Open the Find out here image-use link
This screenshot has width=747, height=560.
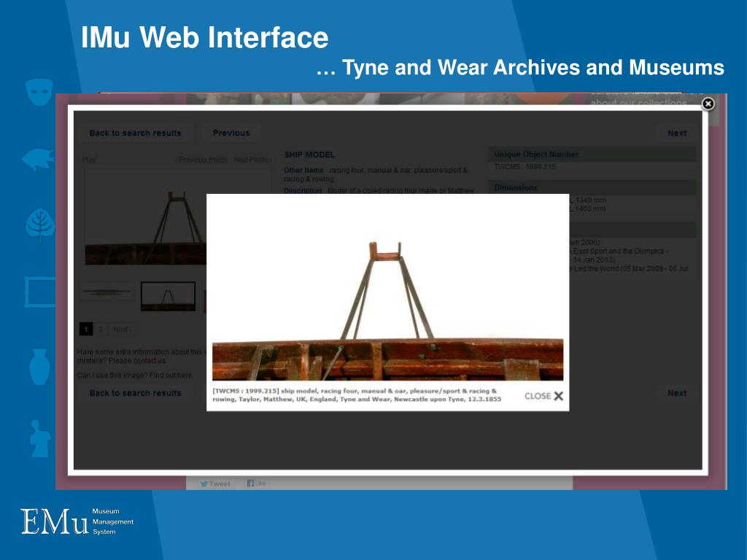click(171, 376)
